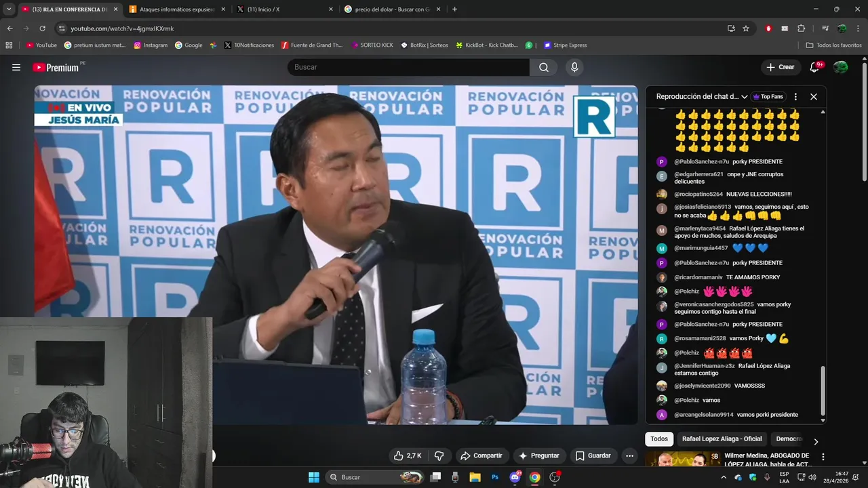Open the taskbar volume icon
Image resolution: width=868 pixels, height=488 pixels.
pos(812,477)
